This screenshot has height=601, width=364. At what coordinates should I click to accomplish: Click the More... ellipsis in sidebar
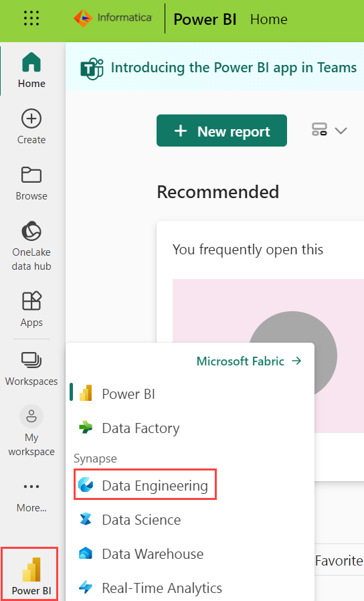31,497
